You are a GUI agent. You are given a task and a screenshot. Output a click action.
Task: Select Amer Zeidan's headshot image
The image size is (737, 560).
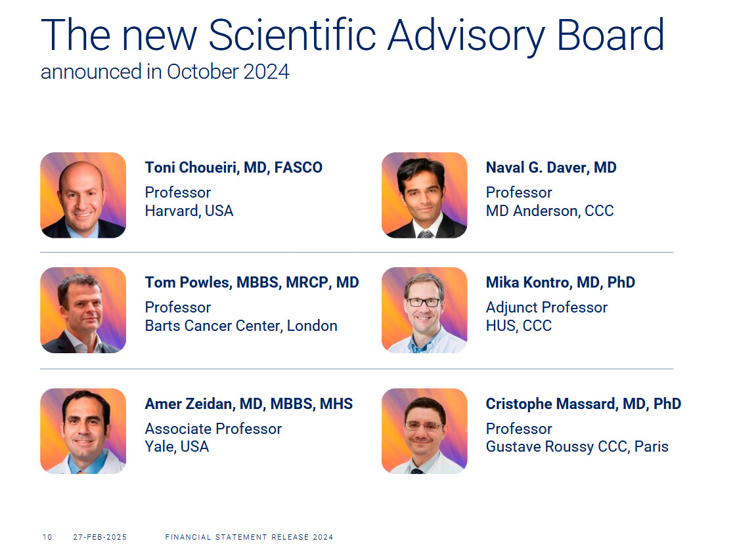tap(83, 431)
